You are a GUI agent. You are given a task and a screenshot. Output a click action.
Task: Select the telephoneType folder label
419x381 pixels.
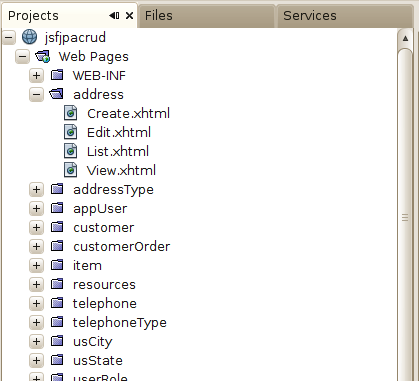point(119,323)
